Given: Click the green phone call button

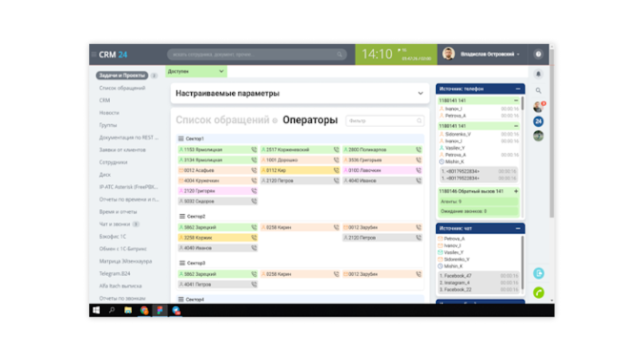Looking at the screenshot, I should pos(538,293).
